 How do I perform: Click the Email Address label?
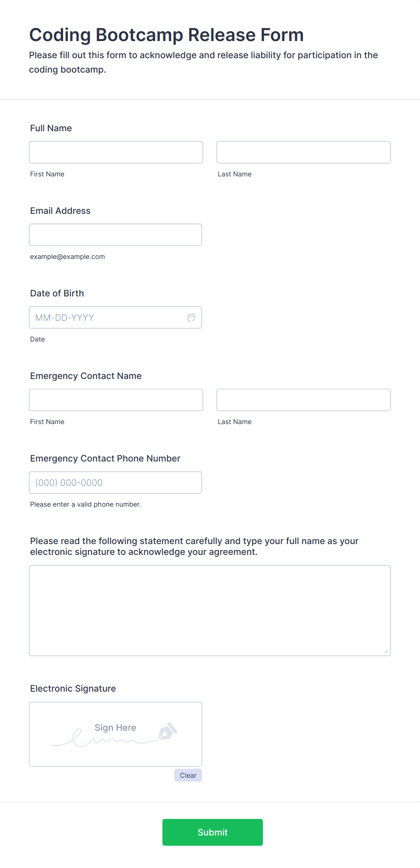pyautogui.click(x=61, y=211)
